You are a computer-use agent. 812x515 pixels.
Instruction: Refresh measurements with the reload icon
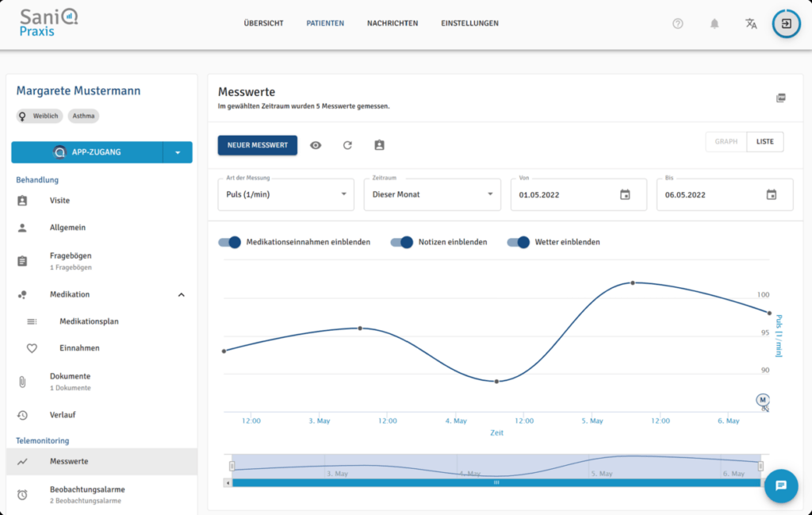tap(347, 145)
